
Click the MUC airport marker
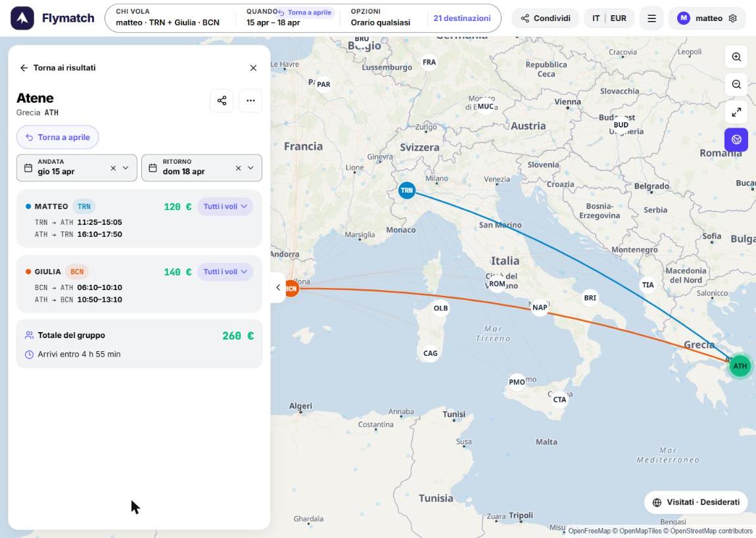click(486, 106)
